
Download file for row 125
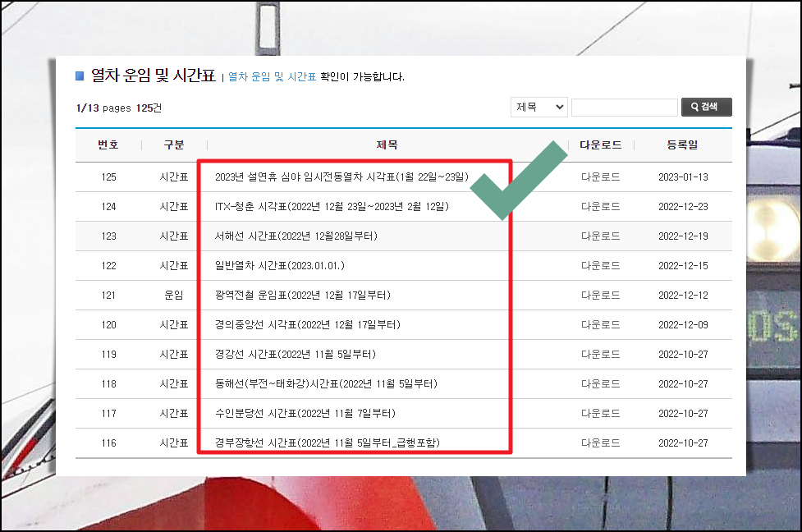coord(601,177)
